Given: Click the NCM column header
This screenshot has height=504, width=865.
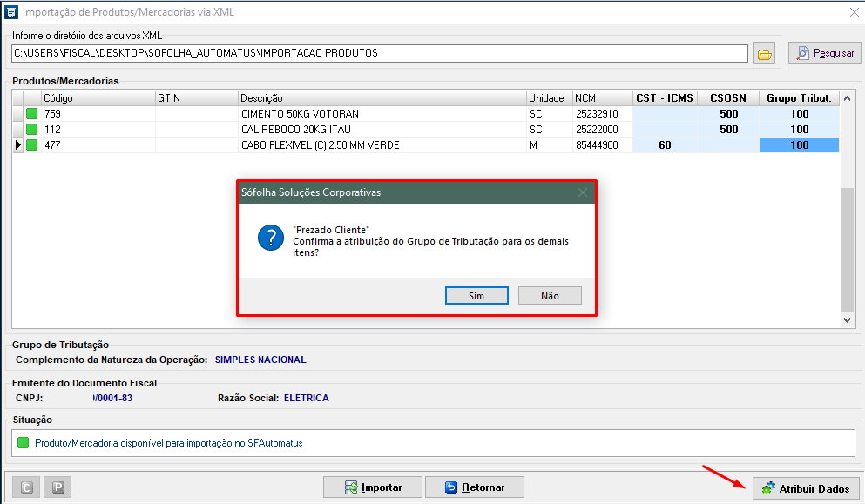Looking at the screenshot, I should 602,98.
